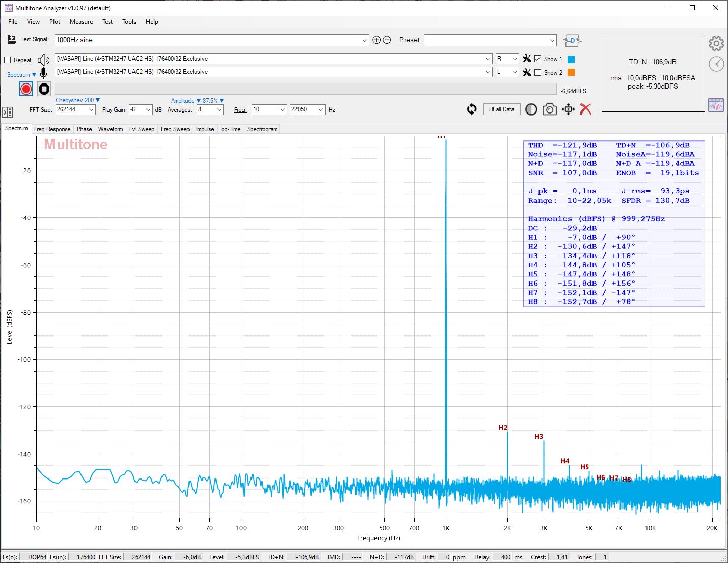
Task: Expand the Chebyshev 200 window selector
Action: (77, 100)
